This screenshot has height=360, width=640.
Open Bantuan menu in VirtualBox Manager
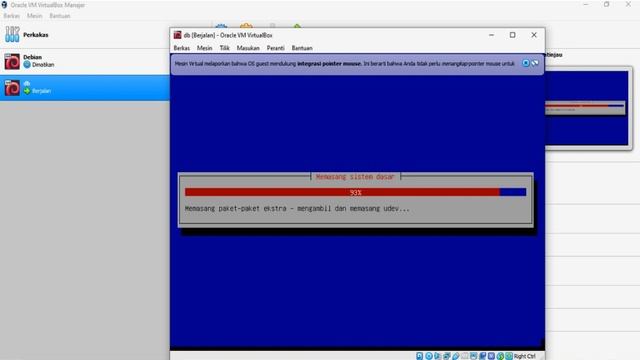60,16
